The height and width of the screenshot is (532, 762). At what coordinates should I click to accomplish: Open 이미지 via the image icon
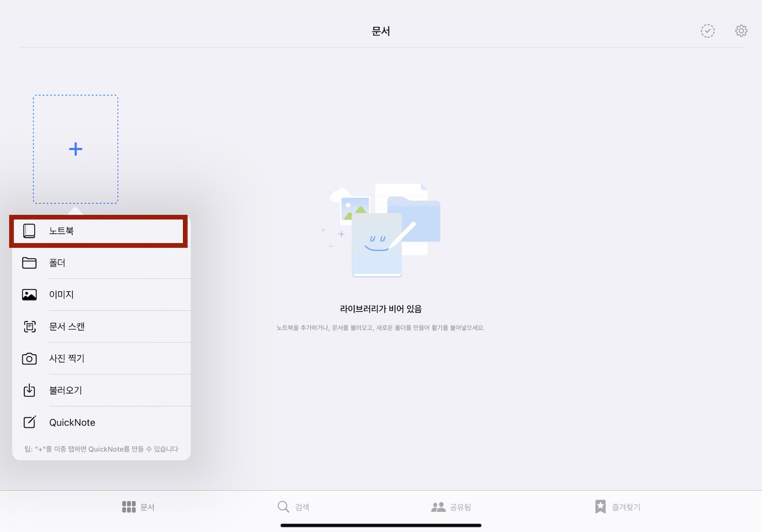click(x=29, y=294)
